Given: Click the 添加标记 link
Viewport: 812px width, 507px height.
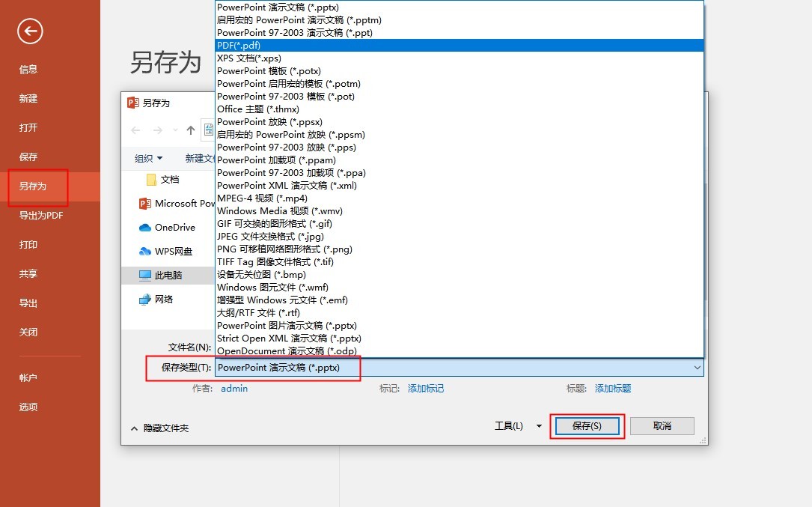Looking at the screenshot, I should coord(426,388).
